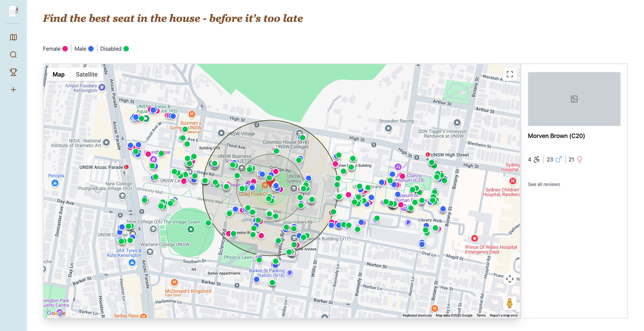The height and width of the screenshot is (331, 644).
Task: Click Warrane College UNSW marker pin
Action: point(150,251)
